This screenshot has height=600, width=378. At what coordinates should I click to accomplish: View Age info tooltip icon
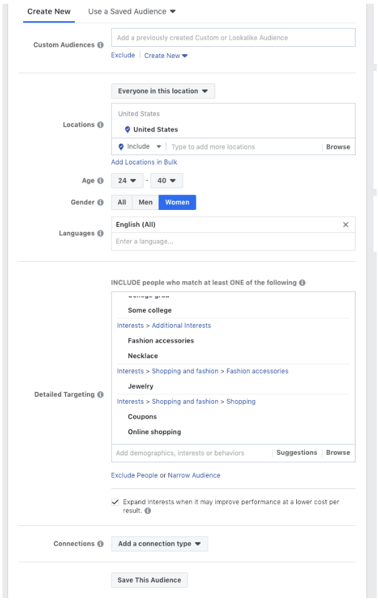tap(100, 181)
